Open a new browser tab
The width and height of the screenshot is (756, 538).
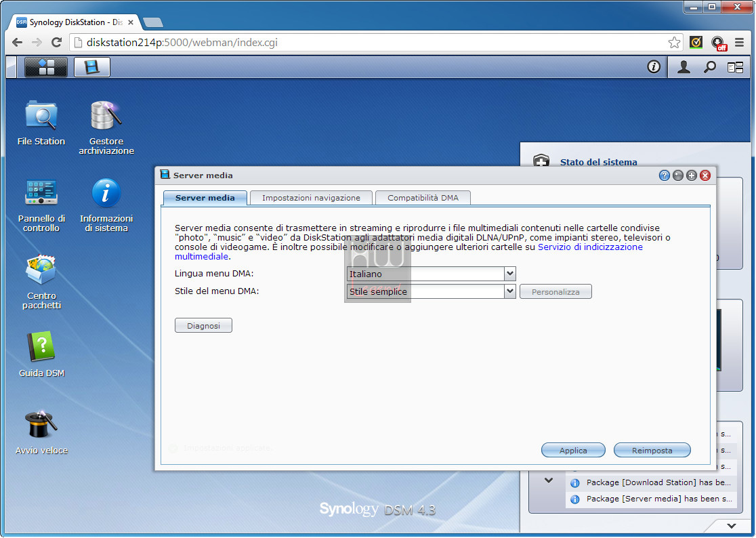(153, 22)
